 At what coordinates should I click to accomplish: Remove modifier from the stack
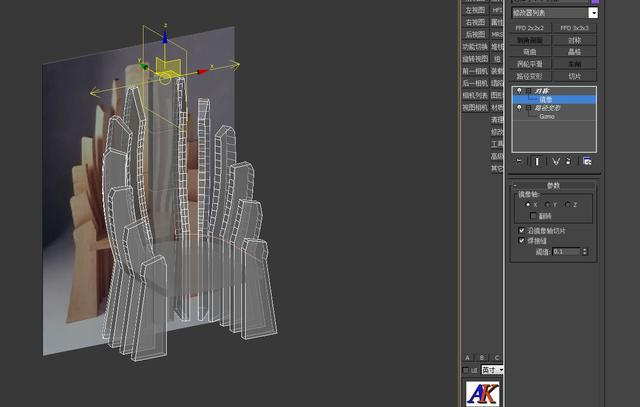pos(568,161)
